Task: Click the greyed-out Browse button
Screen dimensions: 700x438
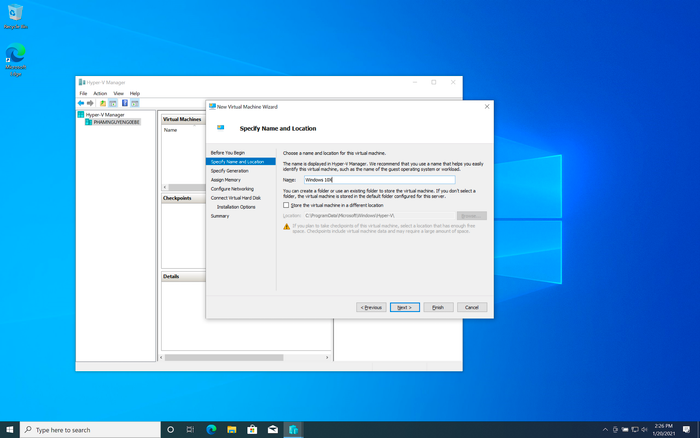Action: [x=471, y=216]
